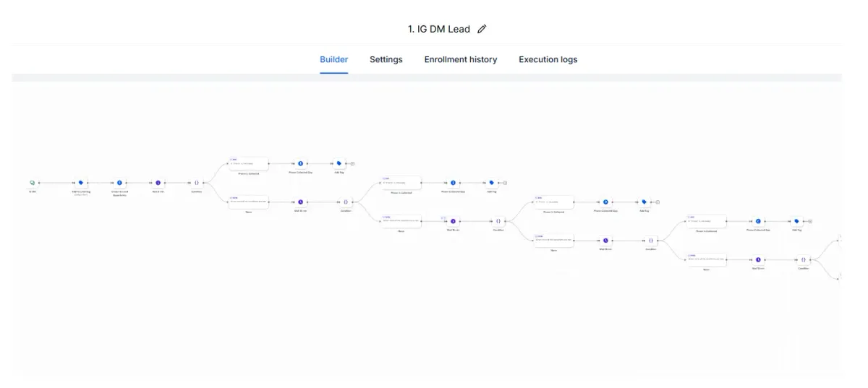Image resolution: width=868 pixels, height=388 pixels.
Task: Open the first Condition braces node
Action: pyautogui.click(x=196, y=183)
